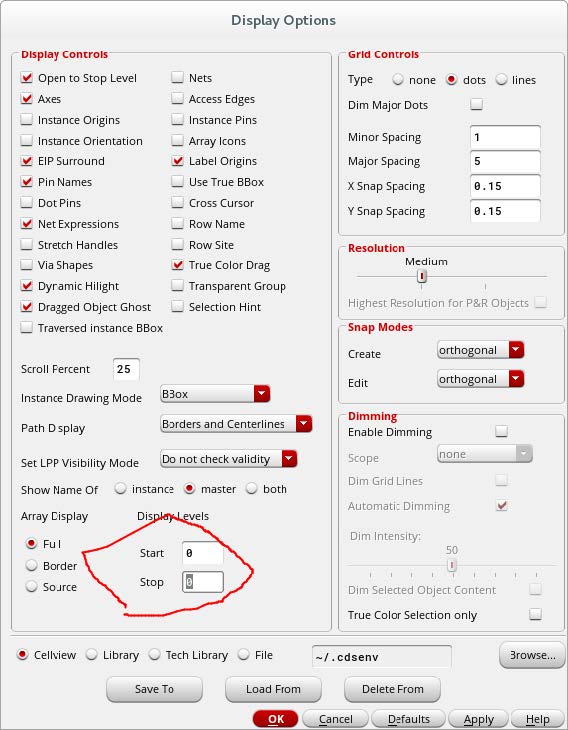Enable Array Icons checkbox
The height and width of the screenshot is (730, 568).
177,140
